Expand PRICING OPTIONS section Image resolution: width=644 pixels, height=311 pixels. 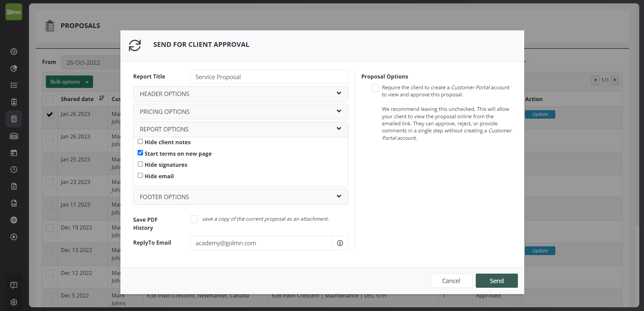pyautogui.click(x=241, y=112)
